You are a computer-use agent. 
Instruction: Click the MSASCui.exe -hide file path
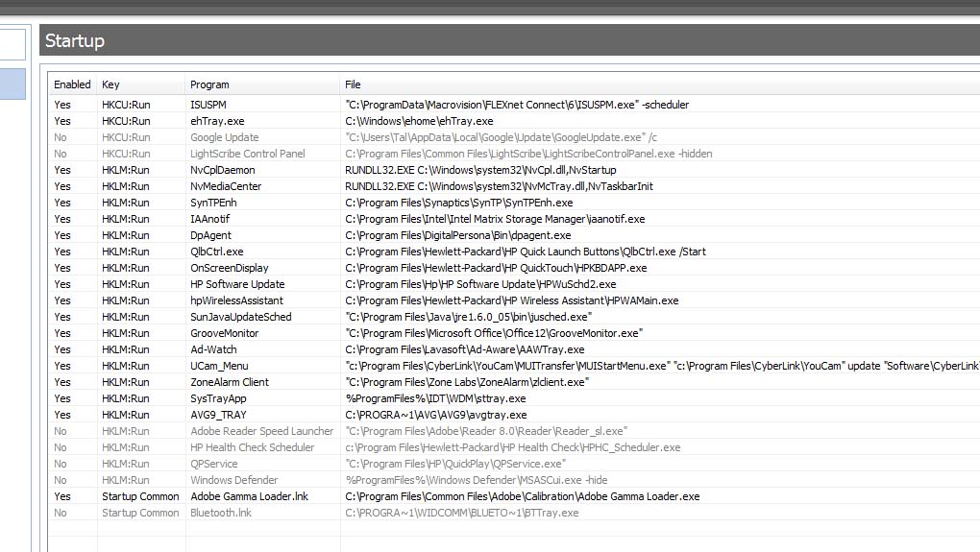(477, 480)
